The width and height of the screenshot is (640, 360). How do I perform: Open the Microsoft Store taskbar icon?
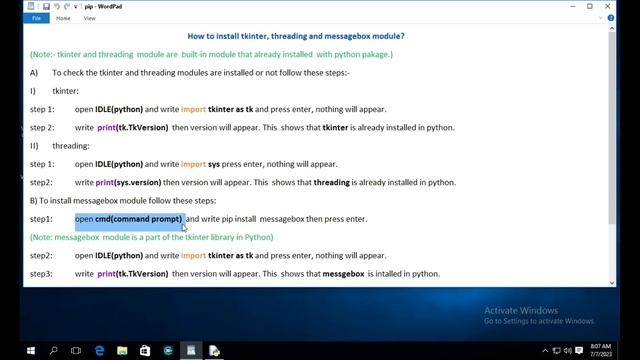(x=145, y=351)
